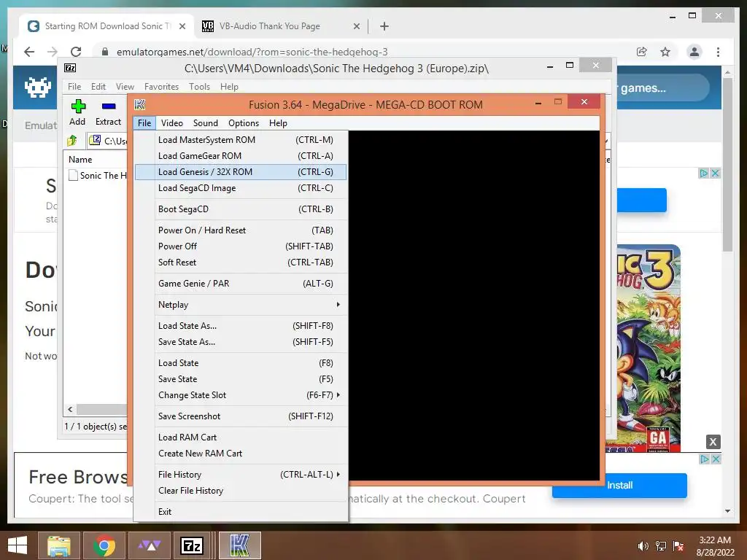The width and height of the screenshot is (747, 560).
Task: Select Load GameGear ROM
Action: coord(241,156)
